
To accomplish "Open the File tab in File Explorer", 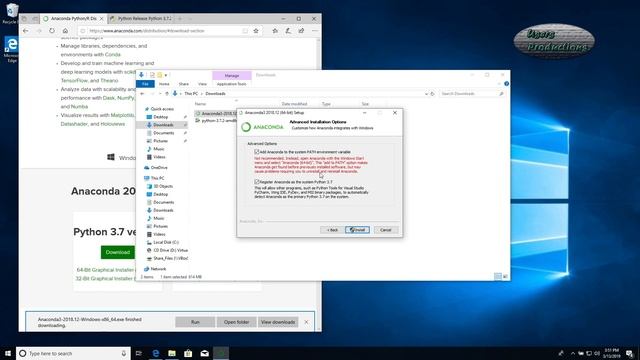I will click(145, 84).
